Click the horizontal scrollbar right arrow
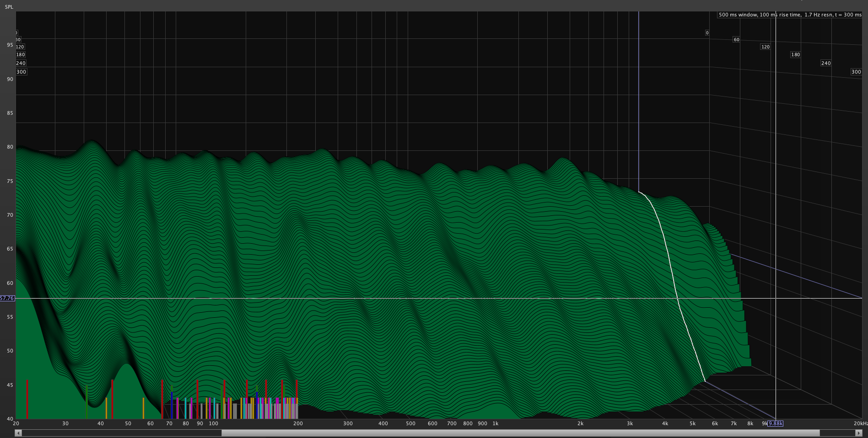This screenshot has height=438, width=868. 859,433
